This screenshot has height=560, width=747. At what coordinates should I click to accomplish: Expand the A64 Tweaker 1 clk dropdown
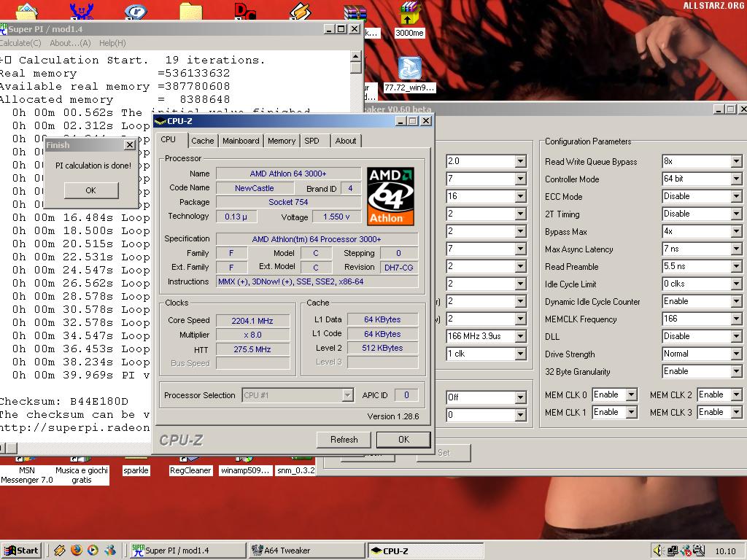click(520, 354)
